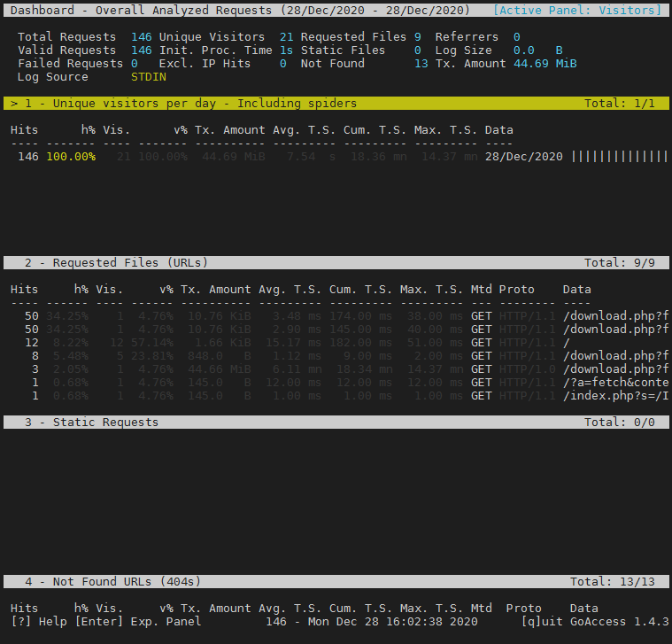Click the 'Referrers' label in the summary
This screenshot has height=644, width=672.
tap(467, 37)
